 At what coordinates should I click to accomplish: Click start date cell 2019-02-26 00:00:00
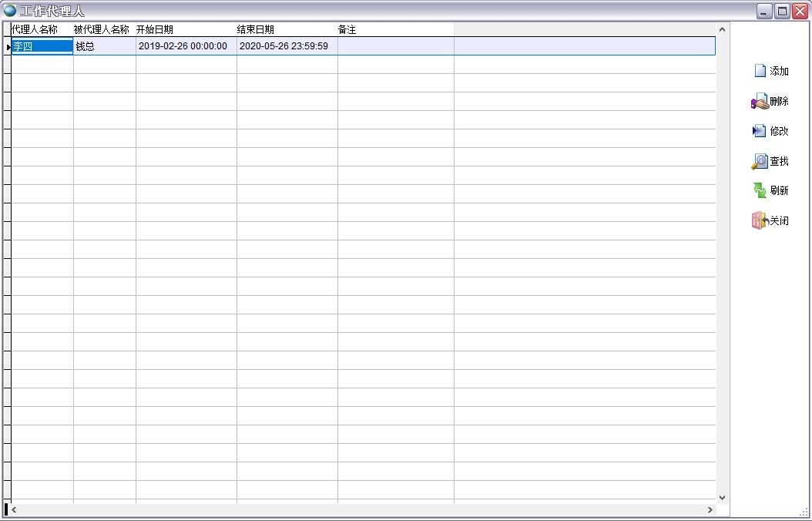(185, 46)
